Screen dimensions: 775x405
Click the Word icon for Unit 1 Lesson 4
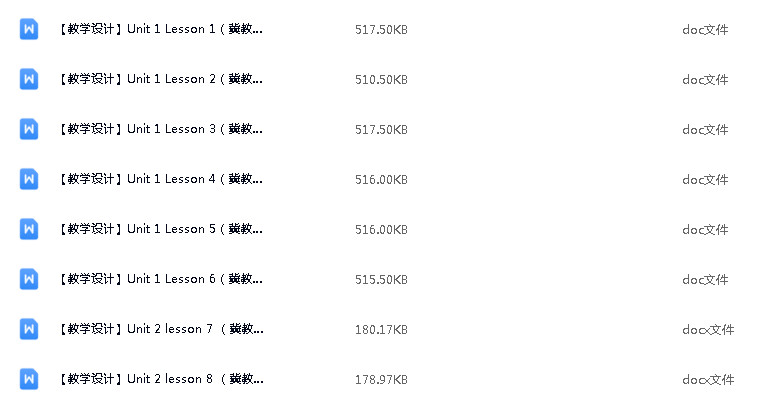(x=29, y=179)
